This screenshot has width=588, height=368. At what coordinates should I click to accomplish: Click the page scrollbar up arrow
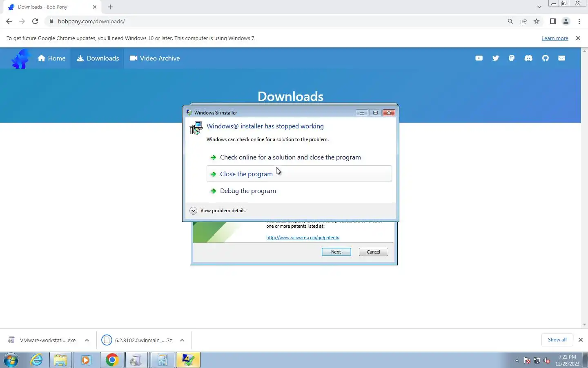584,51
